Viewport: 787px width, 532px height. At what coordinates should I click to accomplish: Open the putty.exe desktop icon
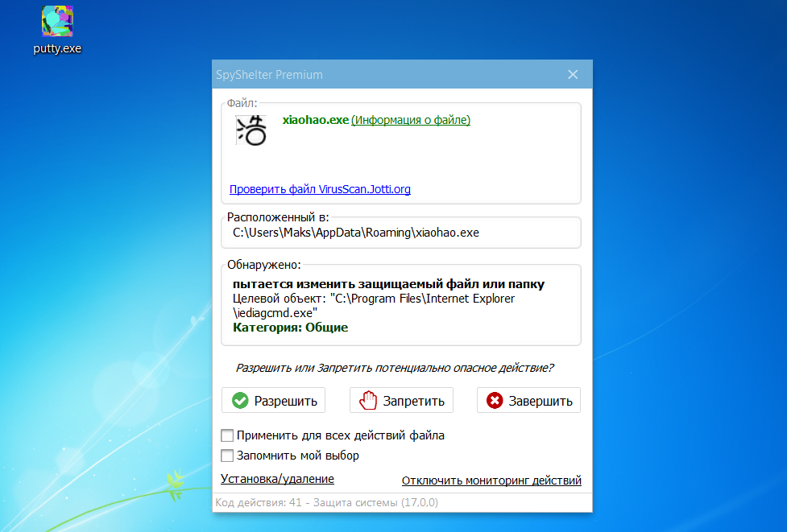tap(57, 29)
